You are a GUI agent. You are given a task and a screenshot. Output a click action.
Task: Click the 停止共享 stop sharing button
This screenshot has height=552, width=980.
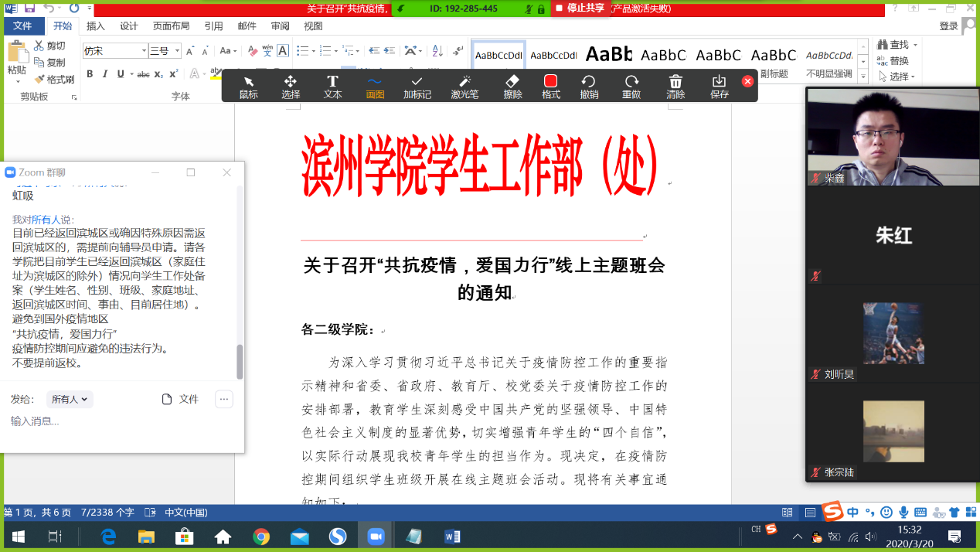(582, 9)
